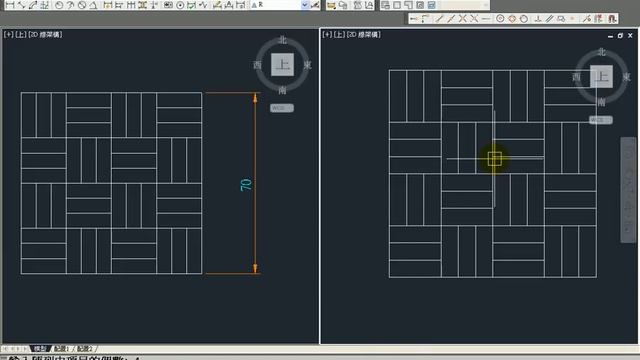
Task: Select the Jogged radius dimension tool
Action: 70,5
